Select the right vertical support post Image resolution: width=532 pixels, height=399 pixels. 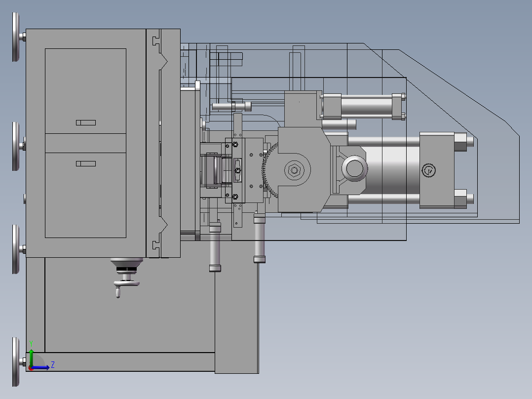point(260,238)
